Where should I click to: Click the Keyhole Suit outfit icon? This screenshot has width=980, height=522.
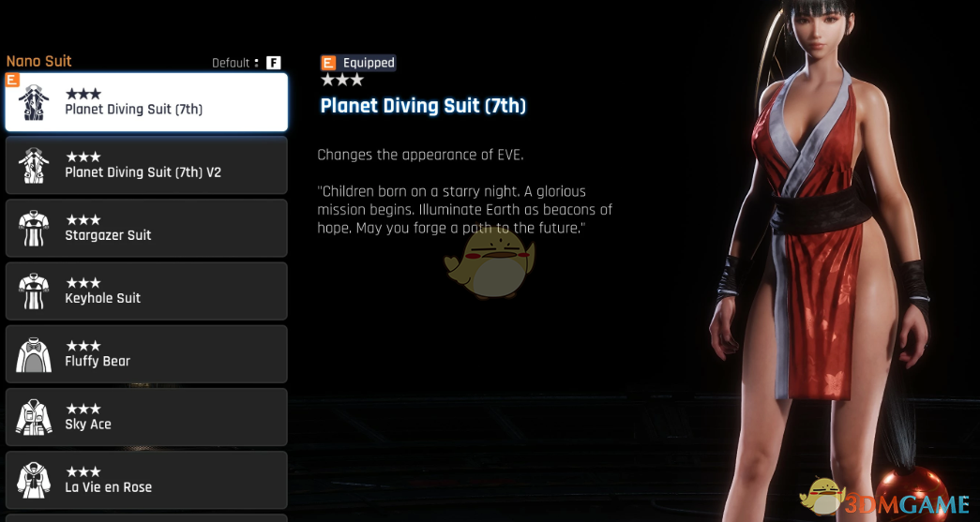point(33,291)
